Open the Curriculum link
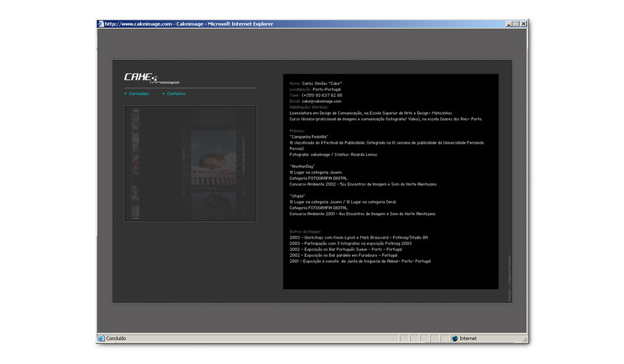 tap(138, 94)
